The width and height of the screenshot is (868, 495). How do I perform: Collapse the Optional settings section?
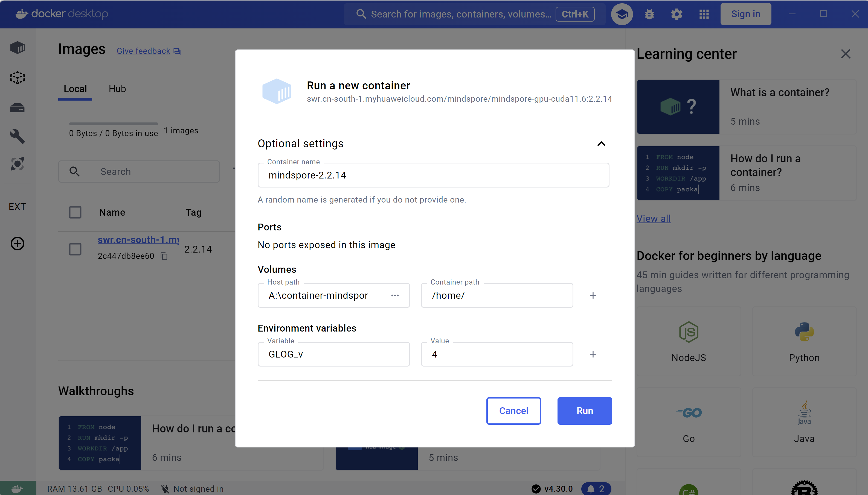[x=601, y=144]
